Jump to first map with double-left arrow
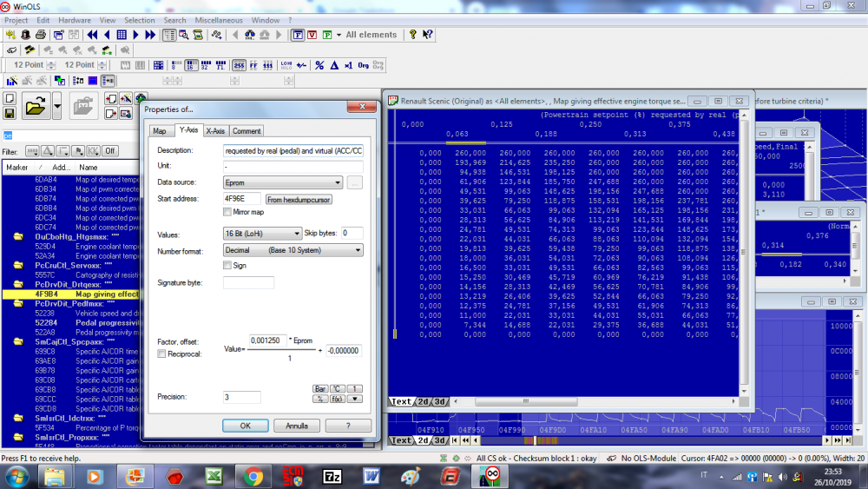Screen dimensions: 868x489 pyautogui.click(x=93, y=35)
